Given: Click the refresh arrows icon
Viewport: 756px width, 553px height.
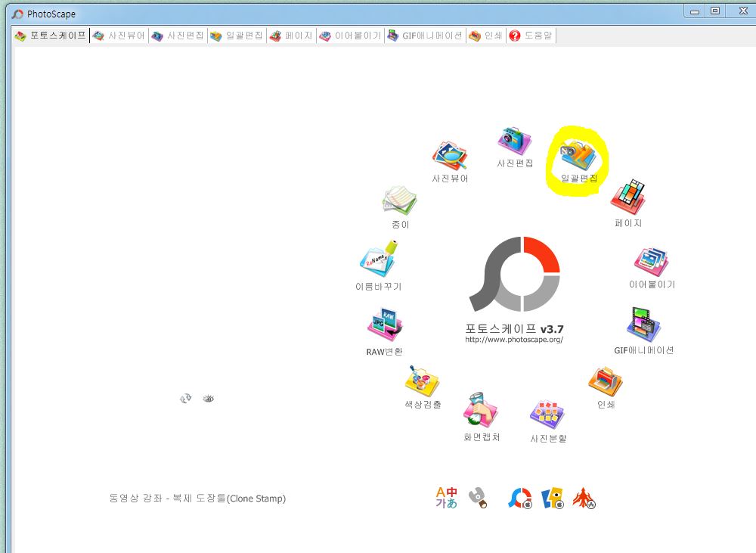Looking at the screenshot, I should point(186,398).
